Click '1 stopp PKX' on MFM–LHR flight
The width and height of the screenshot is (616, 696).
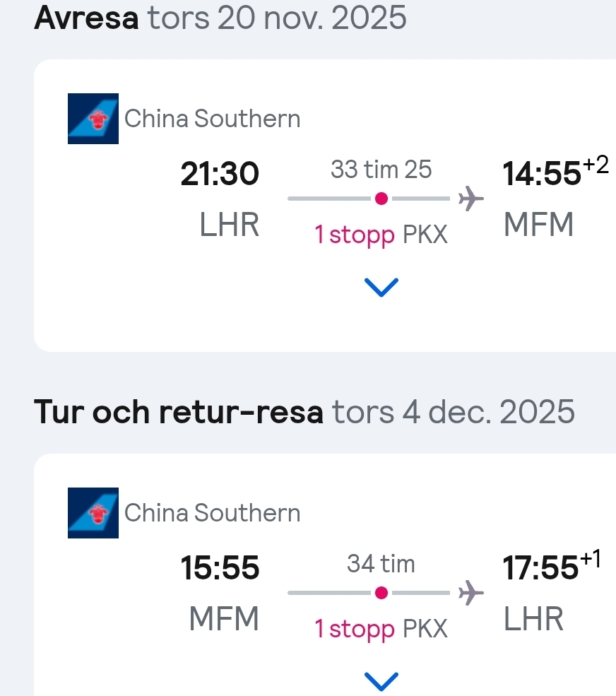[x=381, y=629]
